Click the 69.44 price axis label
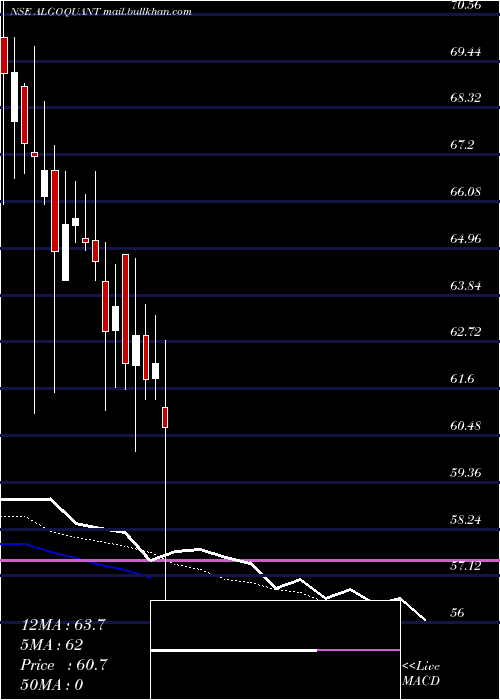Image resolution: width=500 pixels, height=700 pixels. 466,52
